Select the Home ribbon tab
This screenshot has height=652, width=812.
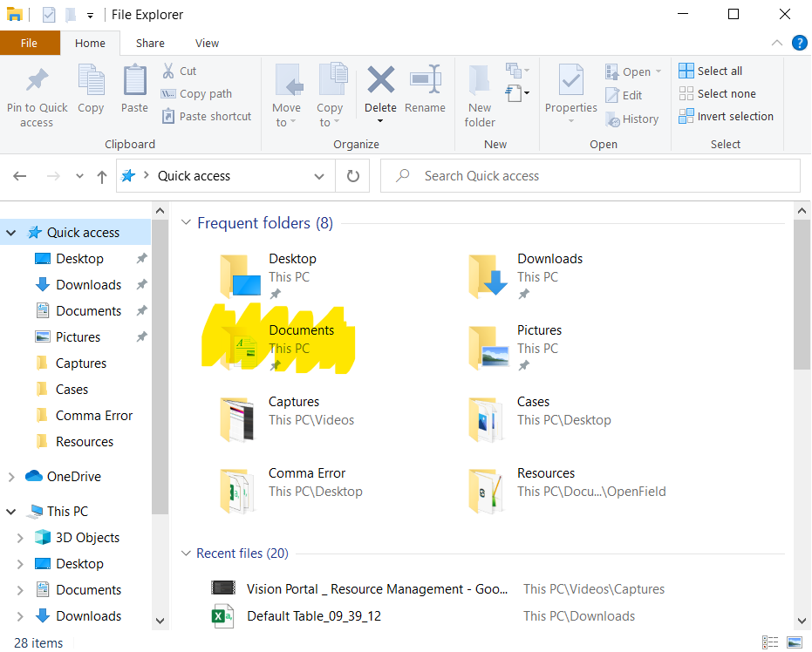[90, 43]
